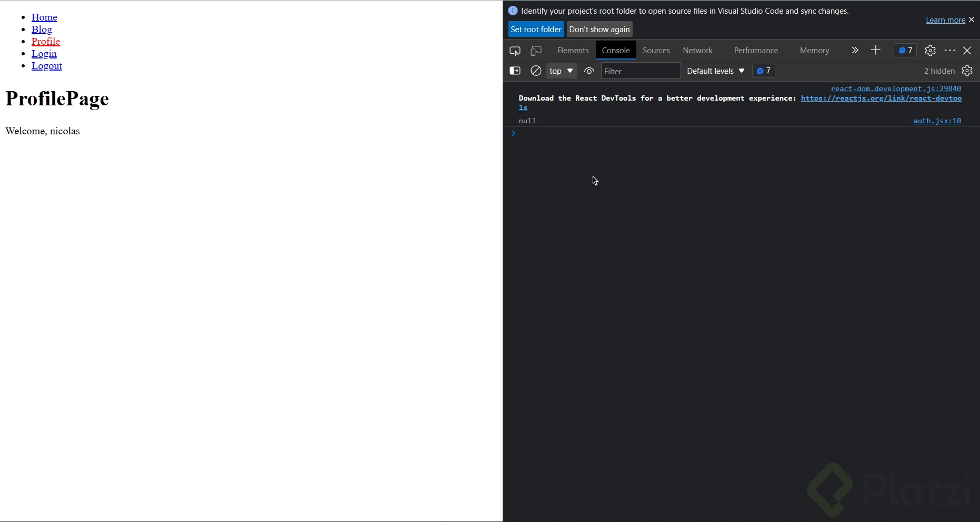Open the React DevTools URL link
This screenshot has width=980, height=522.
click(x=881, y=99)
